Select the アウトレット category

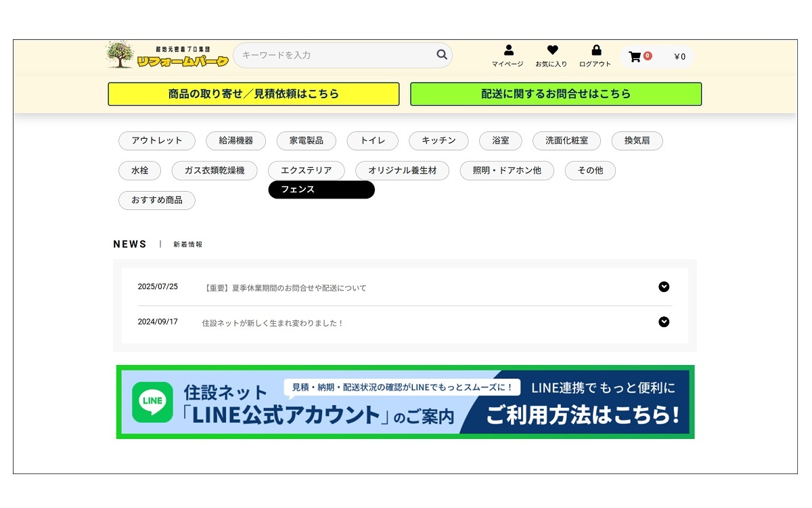tap(157, 141)
